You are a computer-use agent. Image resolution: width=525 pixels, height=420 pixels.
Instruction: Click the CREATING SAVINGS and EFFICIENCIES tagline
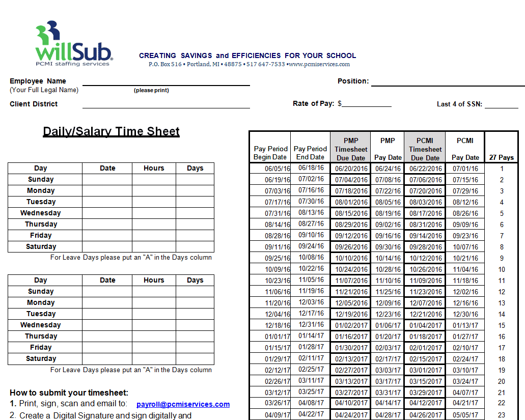[247, 55]
